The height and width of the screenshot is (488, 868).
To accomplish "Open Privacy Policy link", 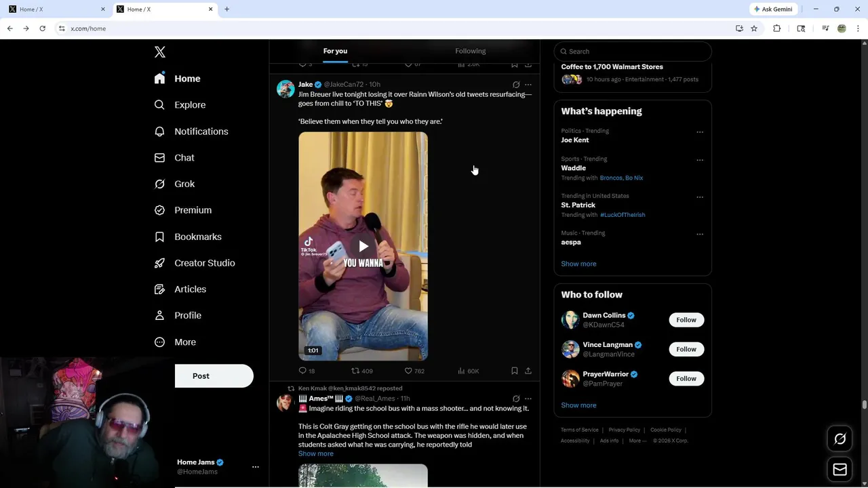I will [x=625, y=430].
